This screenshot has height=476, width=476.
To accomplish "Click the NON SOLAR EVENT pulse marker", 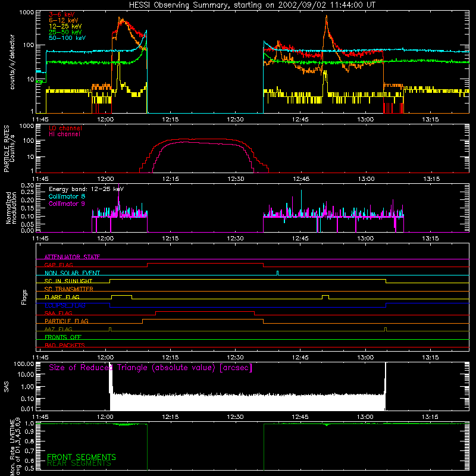I will [x=277, y=273].
